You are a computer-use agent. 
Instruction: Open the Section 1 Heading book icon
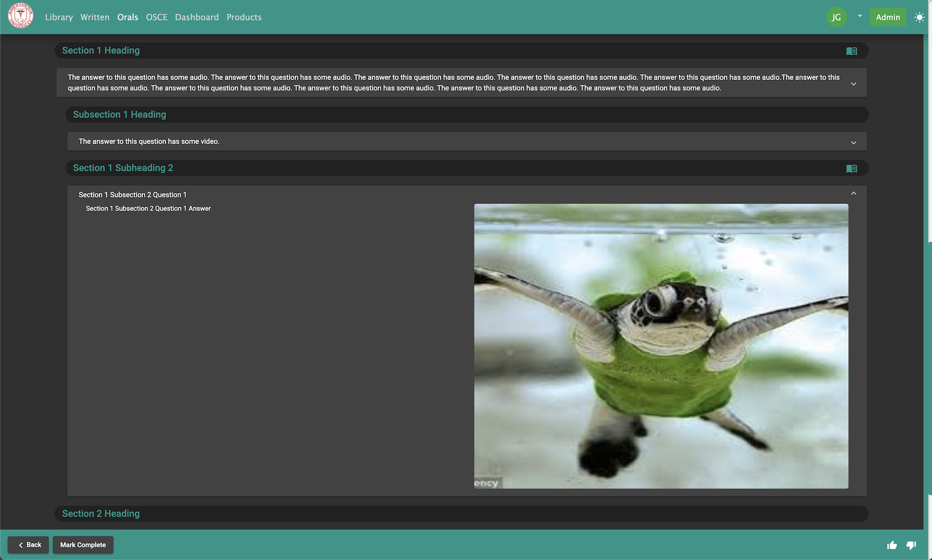point(851,51)
